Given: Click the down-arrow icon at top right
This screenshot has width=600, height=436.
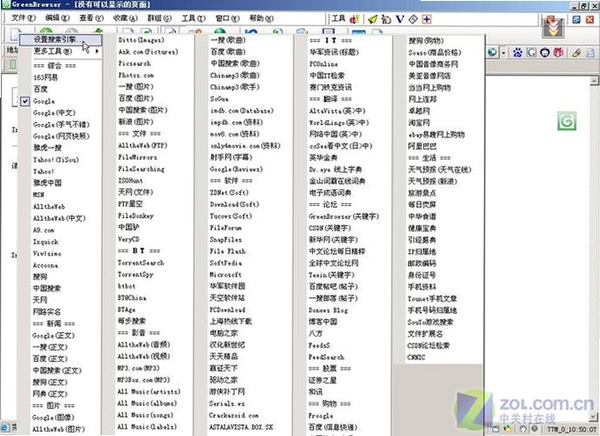Looking at the screenshot, I should [553, 28].
